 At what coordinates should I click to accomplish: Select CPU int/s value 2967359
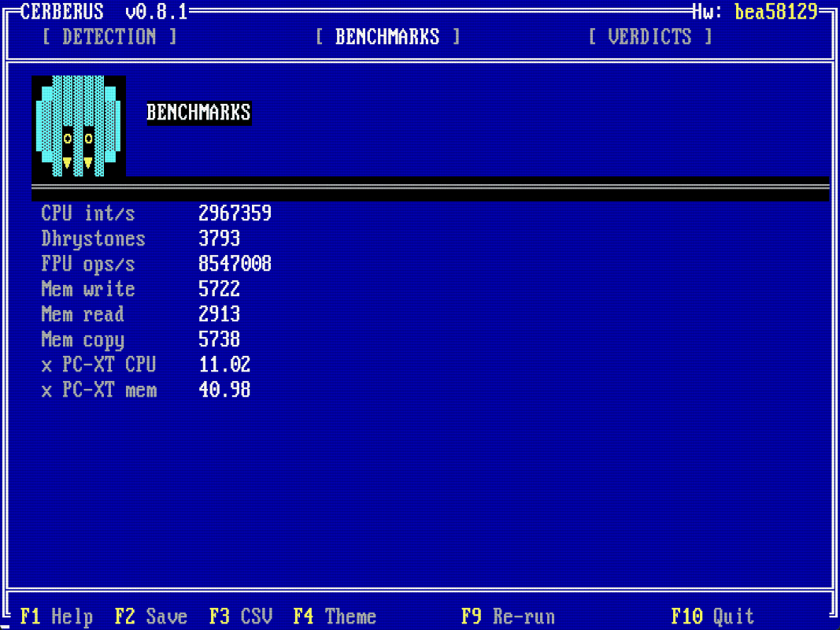pos(235,213)
